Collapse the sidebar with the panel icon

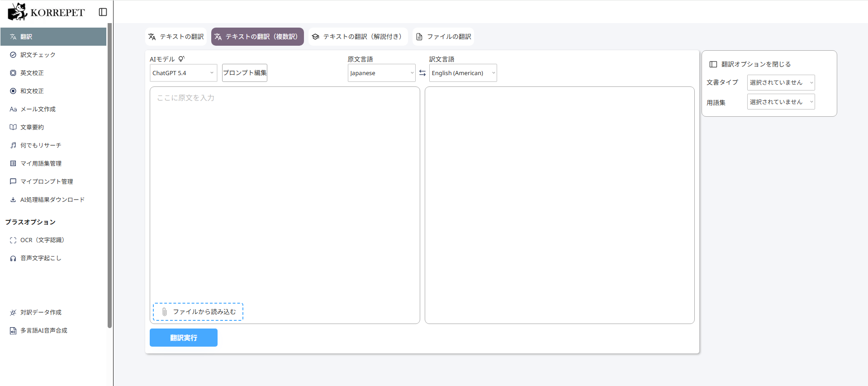[x=103, y=12]
